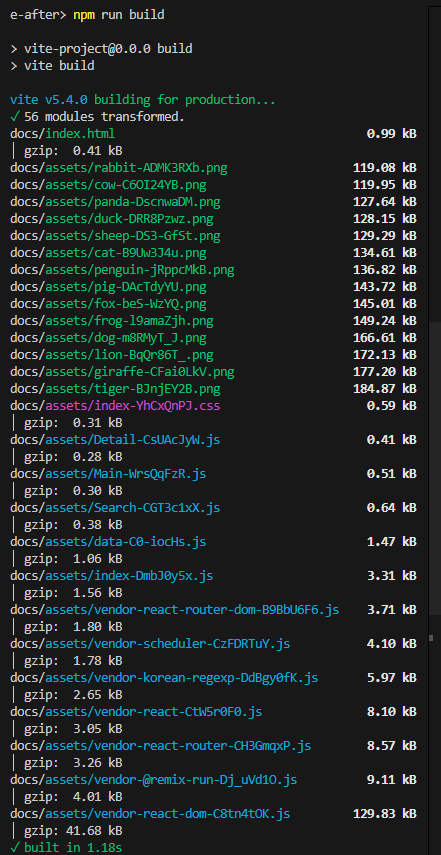
Task: Click index-YhCxQnPJ.css file path
Action: 115,406
